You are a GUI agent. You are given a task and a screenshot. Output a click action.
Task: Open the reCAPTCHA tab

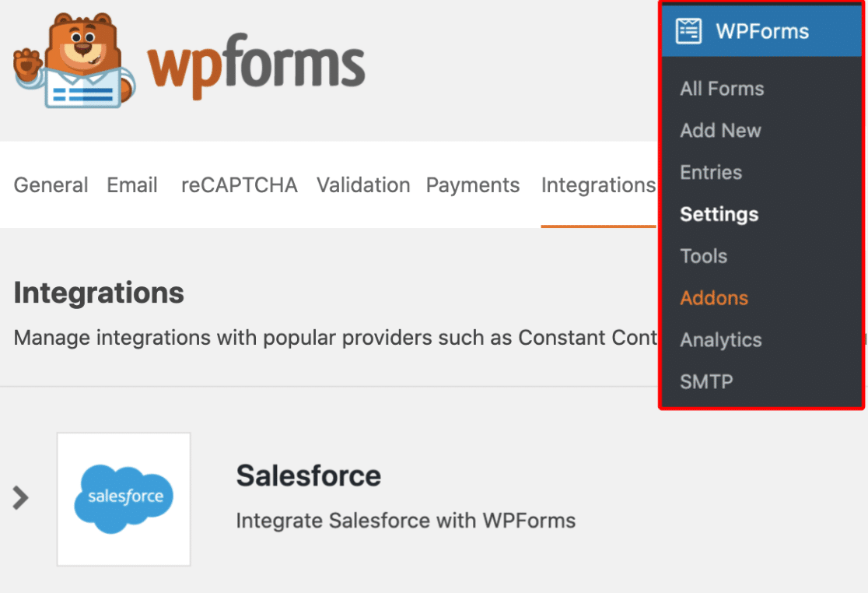pos(239,185)
